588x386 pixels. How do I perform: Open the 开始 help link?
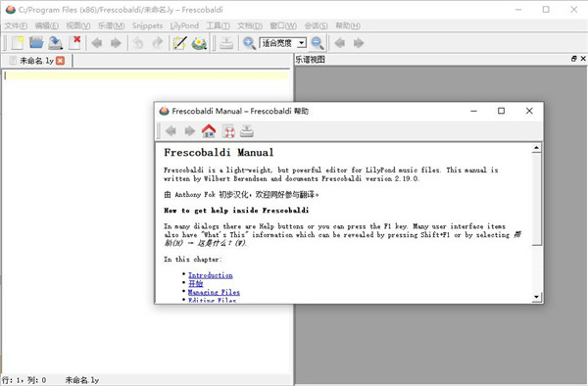(195, 284)
